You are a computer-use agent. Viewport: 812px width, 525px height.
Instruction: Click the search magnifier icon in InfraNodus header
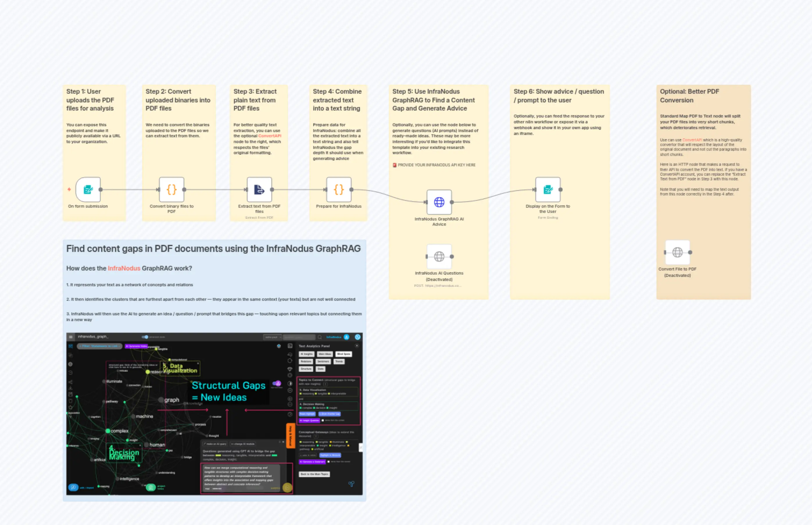[x=320, y=337]
